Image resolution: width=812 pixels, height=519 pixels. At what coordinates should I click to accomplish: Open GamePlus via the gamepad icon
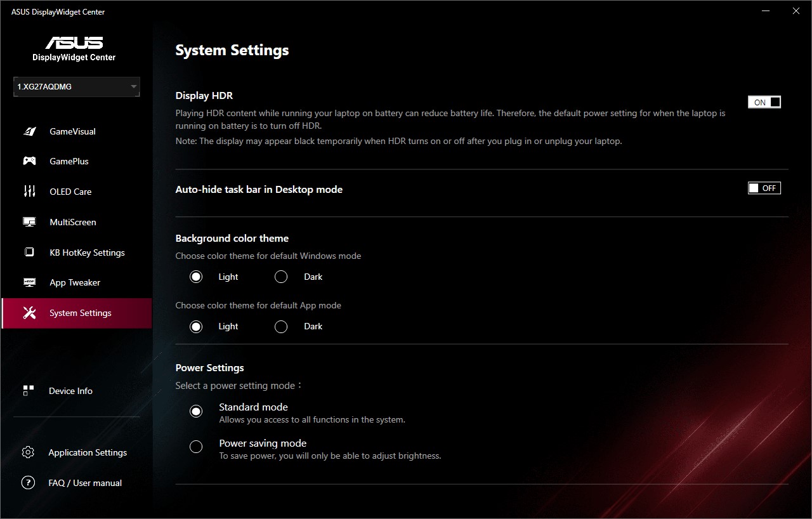pyautogui.click(x=29, y=161)
